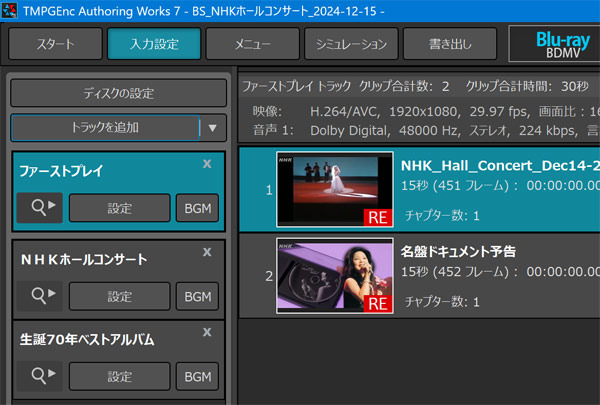Click the Blu-ray BDMV format badge
Viewport: 600px width, 405px height.
(555, 44)
